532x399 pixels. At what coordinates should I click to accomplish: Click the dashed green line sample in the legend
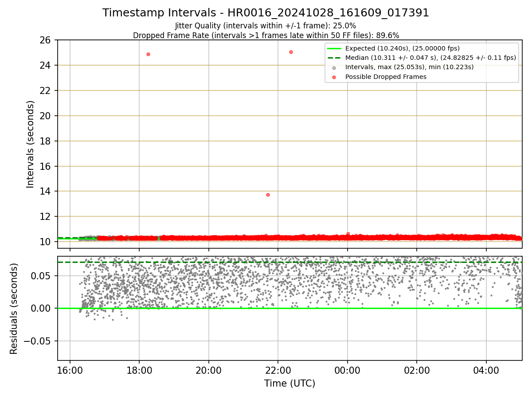tap(334, 58)
